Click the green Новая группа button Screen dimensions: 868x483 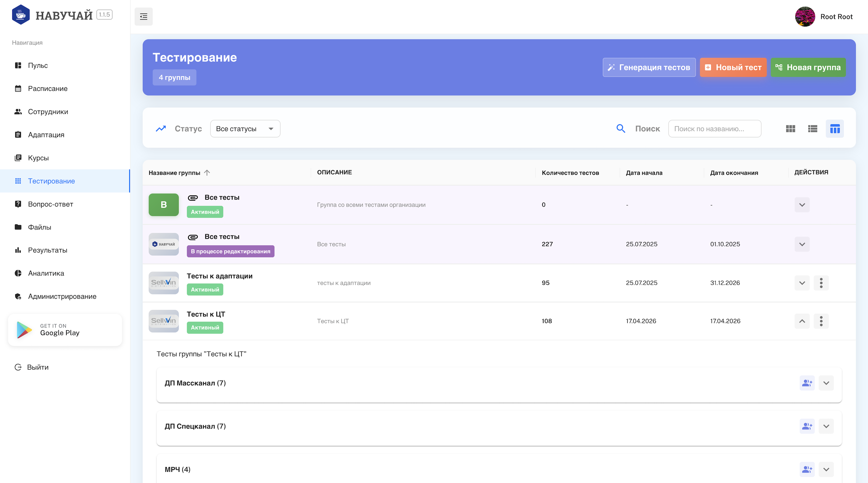808,67
